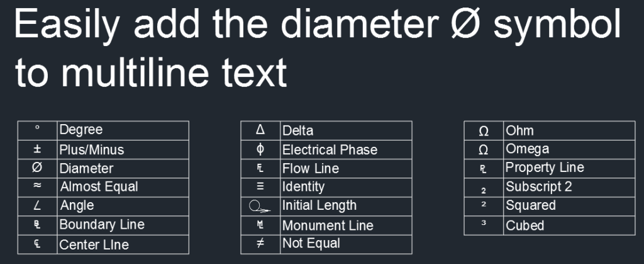This screenshot has width=644, height=264.
Task: Pick the identity symbol icon
Action: (x=260, y=187)
